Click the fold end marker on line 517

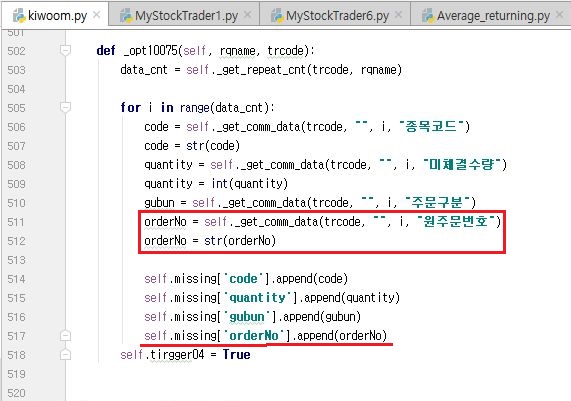(65, 335)
